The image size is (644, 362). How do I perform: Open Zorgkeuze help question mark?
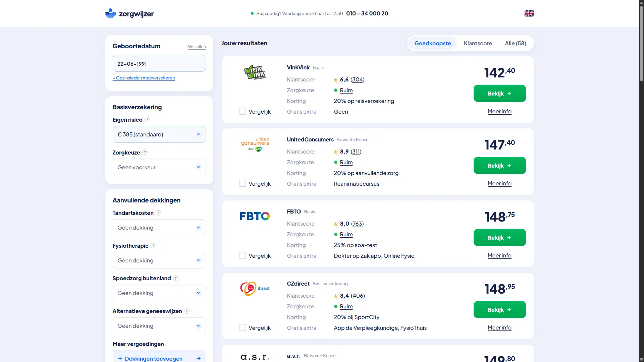point(145,152)
